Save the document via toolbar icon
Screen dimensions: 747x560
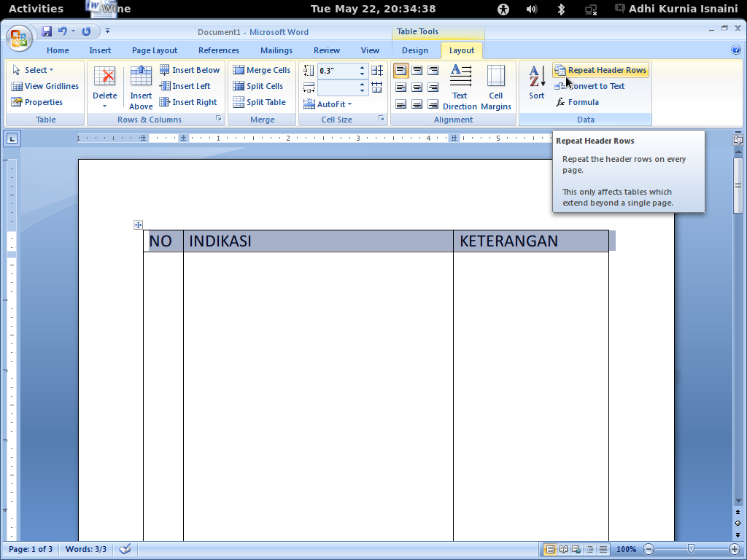tap(46, 31)
